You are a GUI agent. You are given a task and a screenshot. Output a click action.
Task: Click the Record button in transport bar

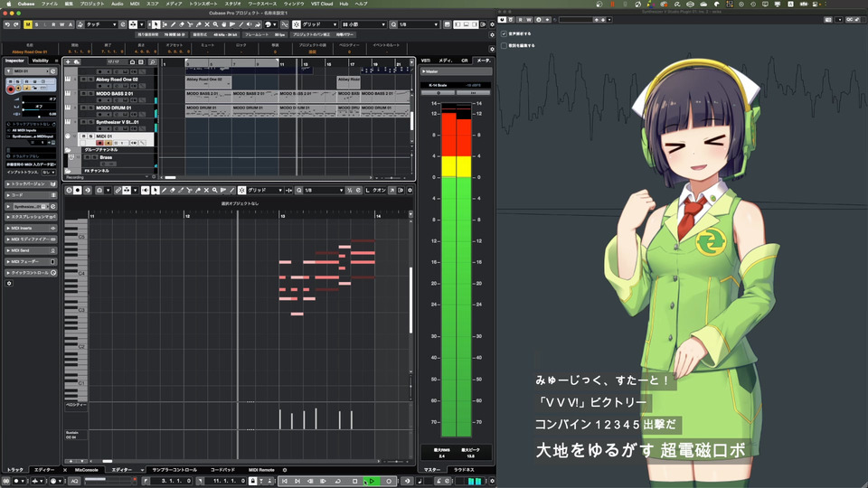389,482
